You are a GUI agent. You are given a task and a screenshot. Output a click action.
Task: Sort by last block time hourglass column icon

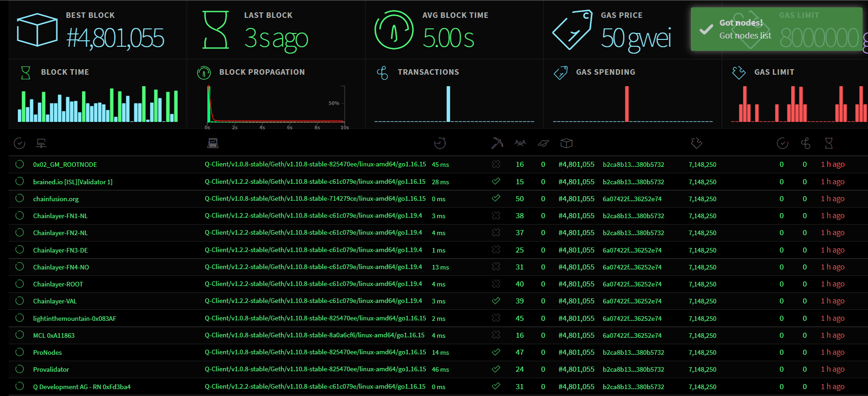point(829,143)
